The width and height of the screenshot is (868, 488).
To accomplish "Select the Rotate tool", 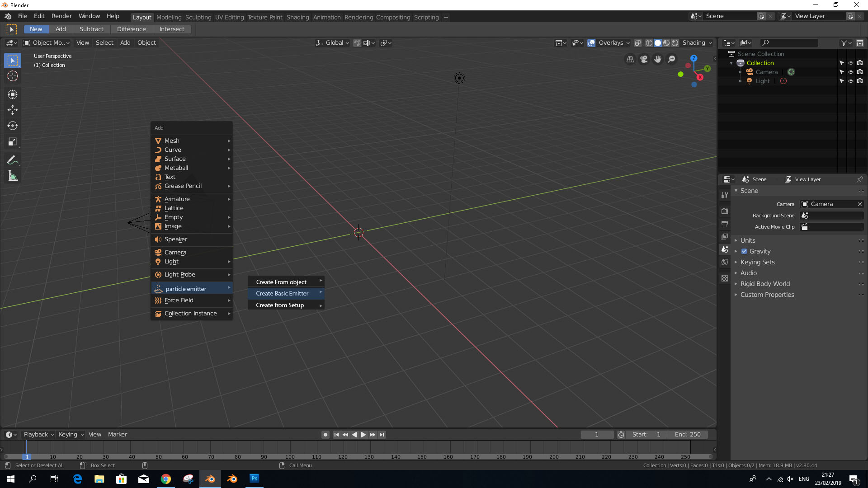I will click(x=13, y=126).
